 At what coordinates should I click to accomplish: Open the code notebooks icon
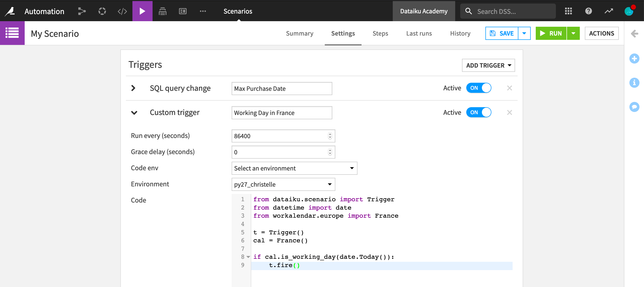122,11
